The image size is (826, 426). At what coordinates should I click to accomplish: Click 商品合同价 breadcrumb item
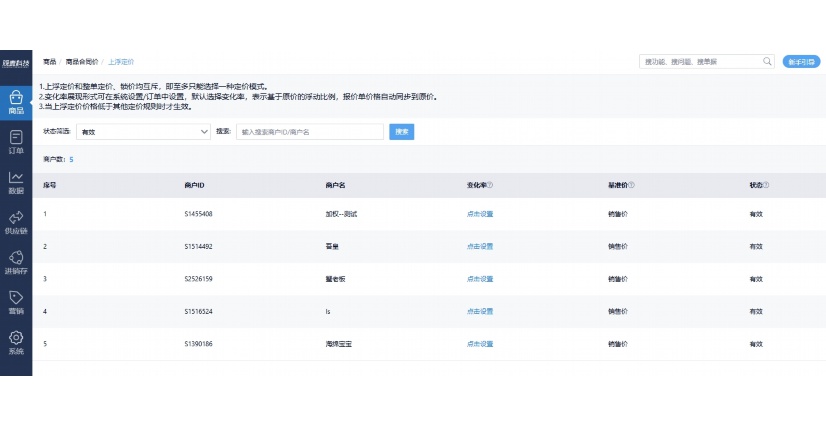click(x=82, y=62)
